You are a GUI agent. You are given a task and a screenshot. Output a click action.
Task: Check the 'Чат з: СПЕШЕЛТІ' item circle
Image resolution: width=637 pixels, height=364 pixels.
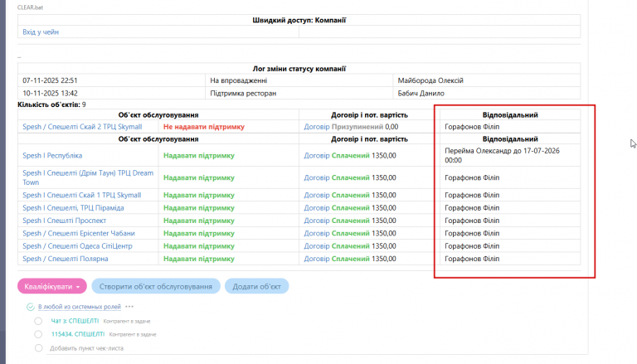38,321
